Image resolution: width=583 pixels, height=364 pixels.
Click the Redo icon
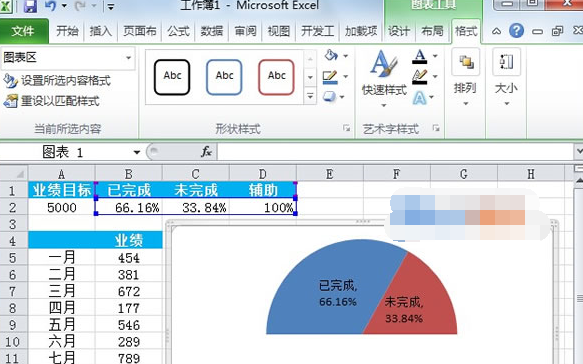[x=81, y=6]
